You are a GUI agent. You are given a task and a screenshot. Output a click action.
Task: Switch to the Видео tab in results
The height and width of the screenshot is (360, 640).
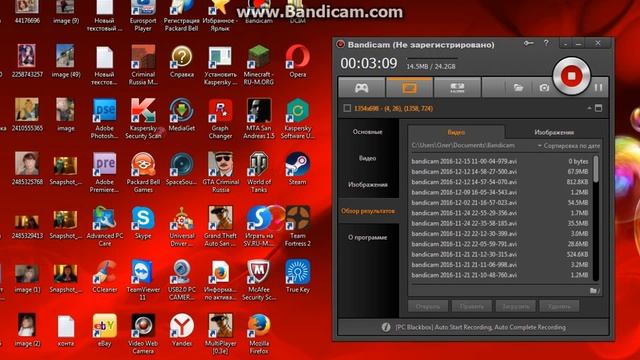[x=456, y=132]
